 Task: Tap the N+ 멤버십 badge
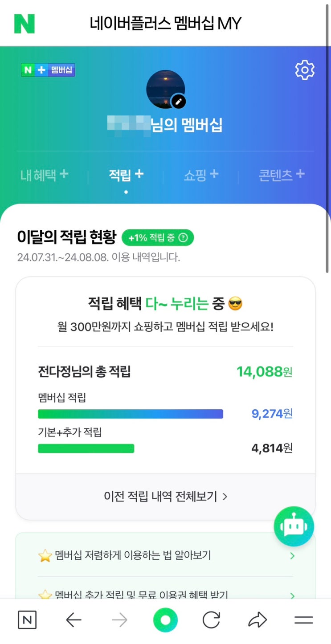pos(48,70)
